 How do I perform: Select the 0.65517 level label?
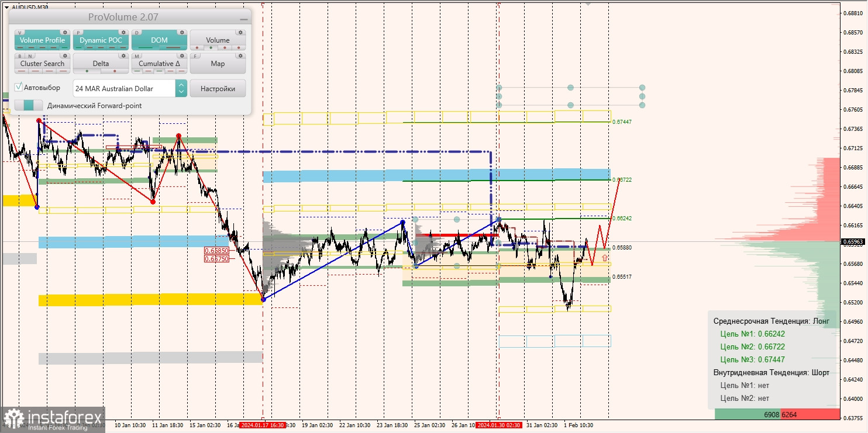click(622, 277)
